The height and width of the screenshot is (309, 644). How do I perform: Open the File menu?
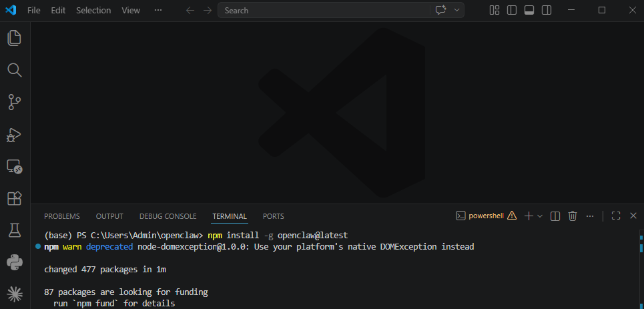click(x=33, y=10)
